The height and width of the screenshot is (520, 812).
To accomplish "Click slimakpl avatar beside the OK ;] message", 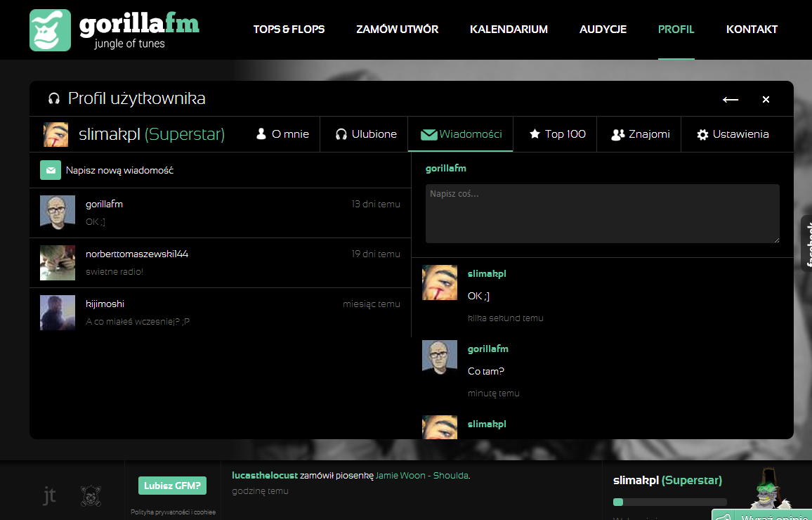I will (x=440, y=282).
